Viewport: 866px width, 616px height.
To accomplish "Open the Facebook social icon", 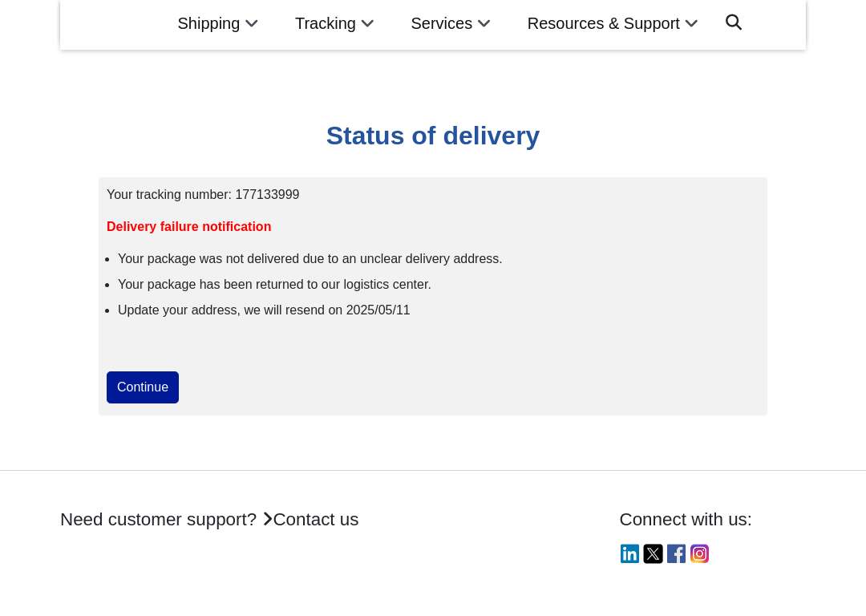I will [676, 553].
